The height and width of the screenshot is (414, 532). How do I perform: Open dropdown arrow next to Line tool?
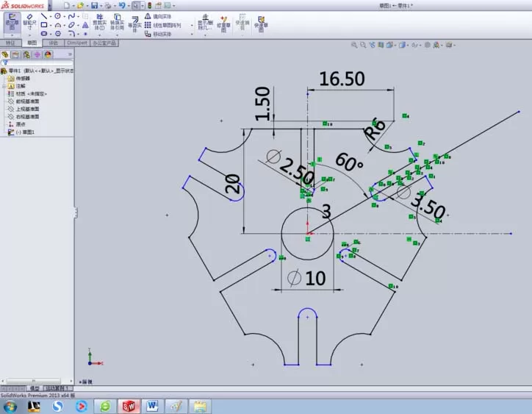click(x=51, y=16)
